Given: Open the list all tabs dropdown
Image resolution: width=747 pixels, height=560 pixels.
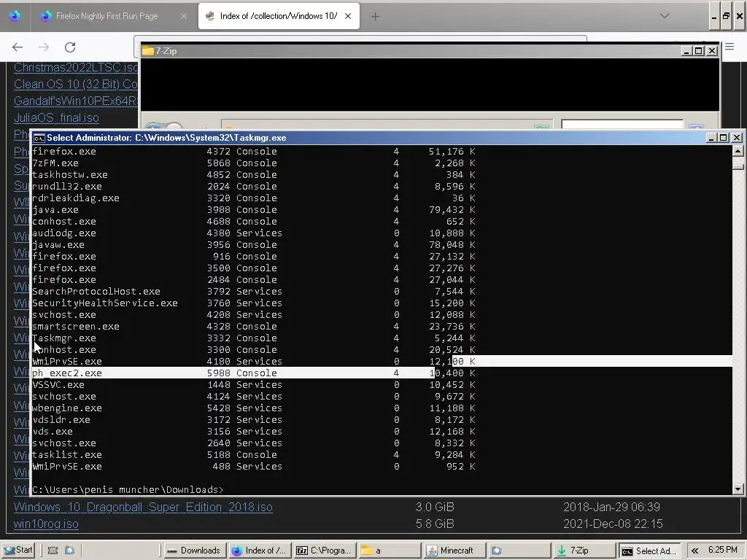Looking at the screenshot, I should coord(664,16).
